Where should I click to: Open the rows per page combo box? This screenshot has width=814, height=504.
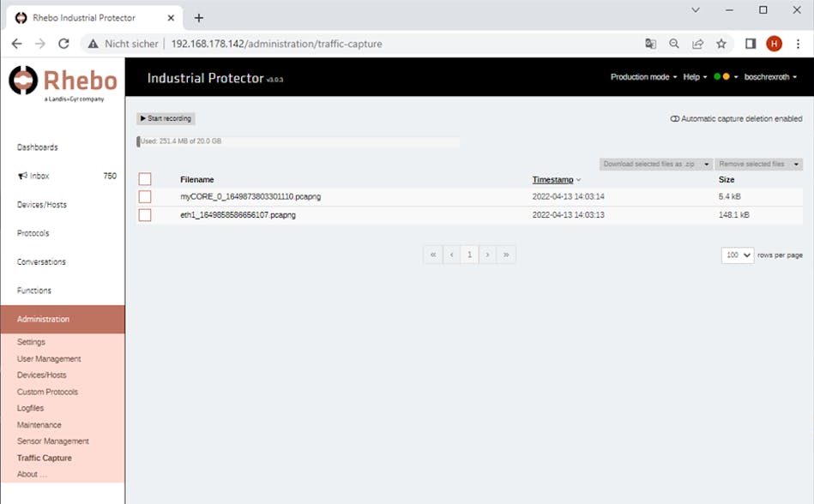point(738,255)
